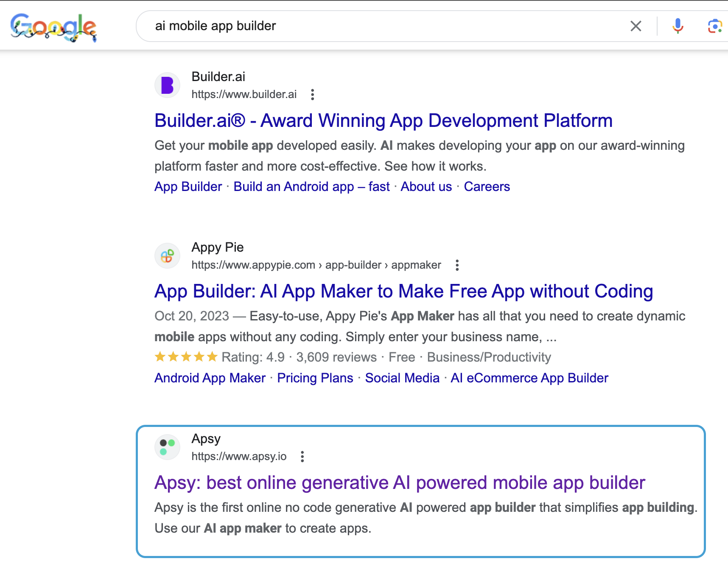Click the decorated Google logo
This screenshot has height=567, width=728.
point(54,25)
